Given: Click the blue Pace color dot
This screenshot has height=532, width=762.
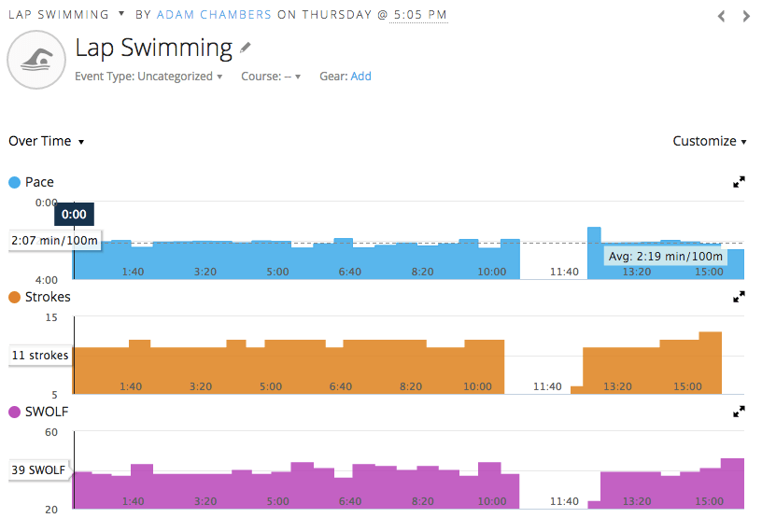Looking at the screenshot, I should (15, 182).
